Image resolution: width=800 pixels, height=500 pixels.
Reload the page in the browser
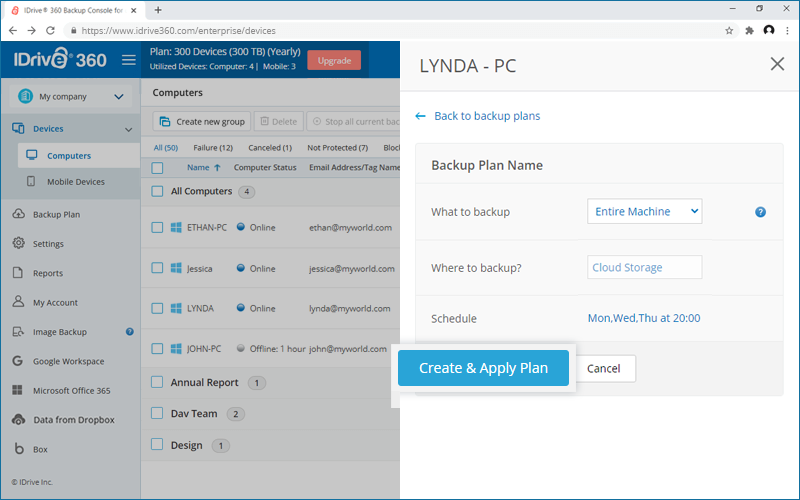tap(50, 31)
